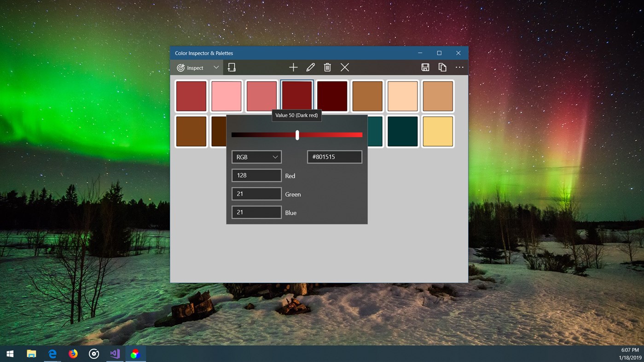Screen dimensions: 644x362
Task: Click the hex value field showing #801515
Action: coord(334,157)
